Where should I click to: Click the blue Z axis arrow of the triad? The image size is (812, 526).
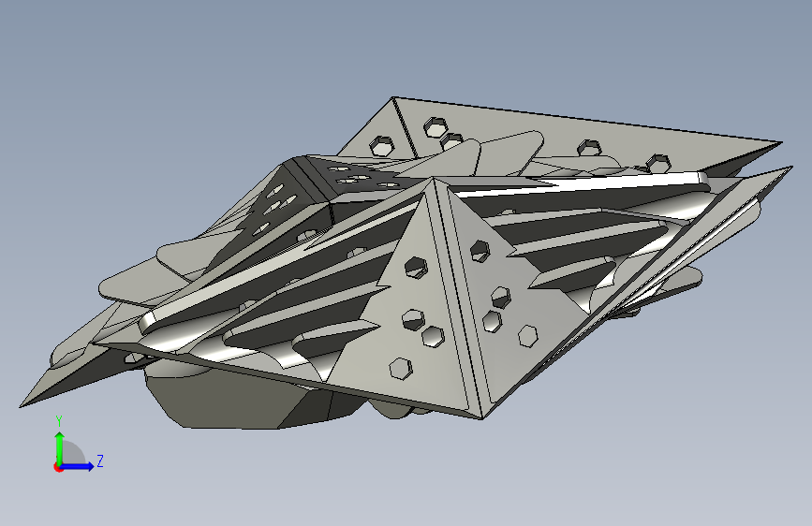tap(77, 466)
